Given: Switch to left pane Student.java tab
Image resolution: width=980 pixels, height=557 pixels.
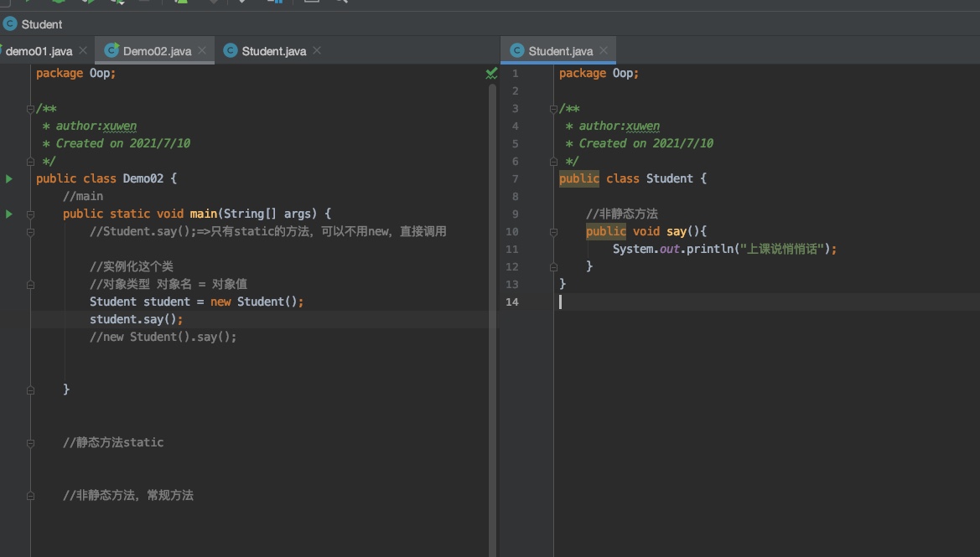Looking at the screenshot, I should [273, 51].
